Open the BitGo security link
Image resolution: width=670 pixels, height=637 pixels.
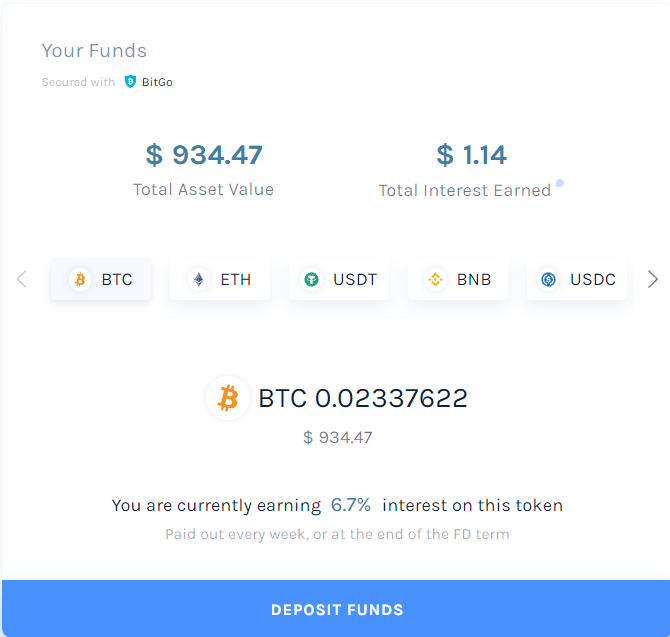click(x=156, y=82)
